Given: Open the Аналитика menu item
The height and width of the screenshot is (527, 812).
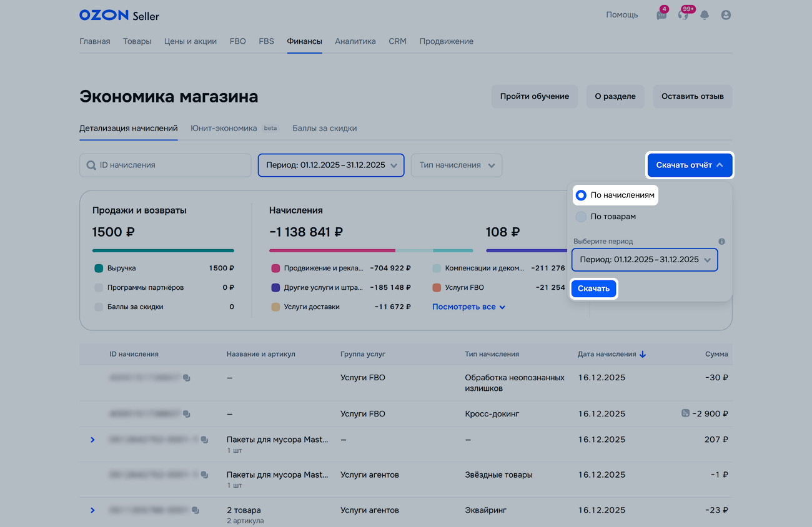Looking at the screenshot, I should pyautogui.click(x=355, y=41).
